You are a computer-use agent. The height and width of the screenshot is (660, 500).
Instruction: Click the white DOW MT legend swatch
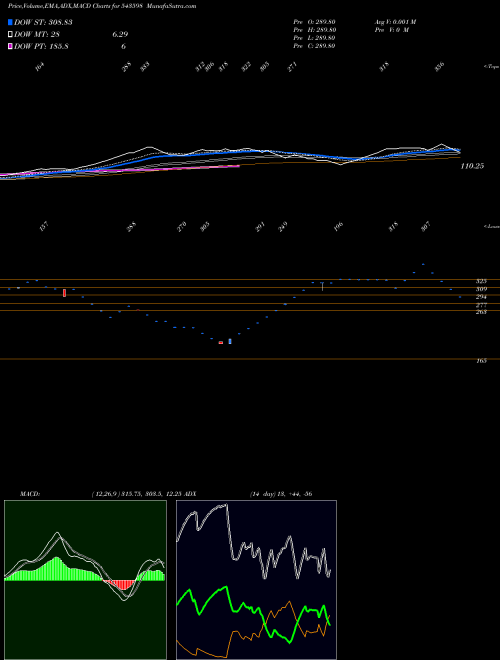tap(10, 35)
